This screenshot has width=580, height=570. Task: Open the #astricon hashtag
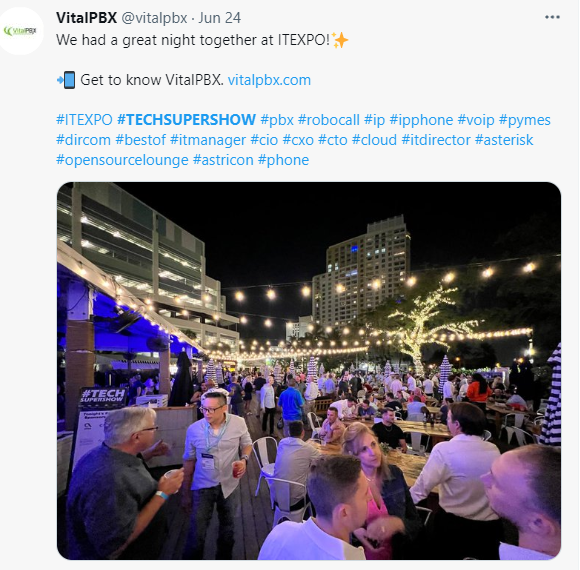coord(223,160)
